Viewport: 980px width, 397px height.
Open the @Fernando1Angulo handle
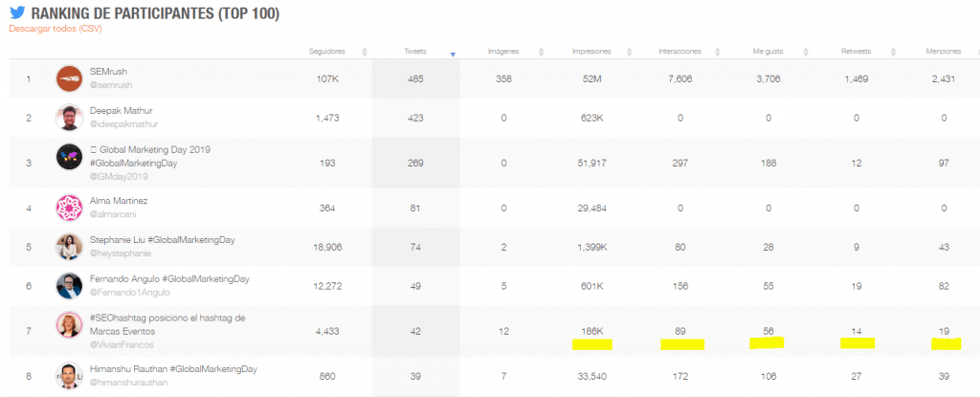pos(130,292)
